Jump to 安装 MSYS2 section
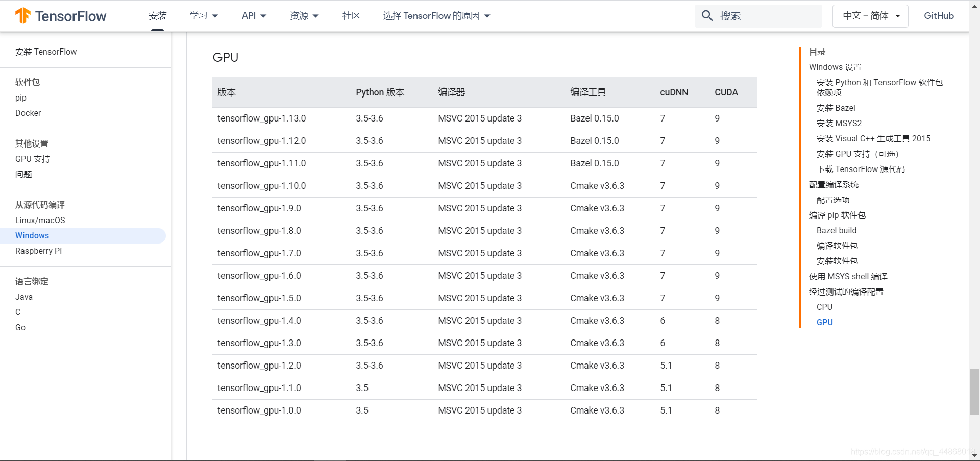980x461 pixels. pyautogui.click(x=839, y=124)
